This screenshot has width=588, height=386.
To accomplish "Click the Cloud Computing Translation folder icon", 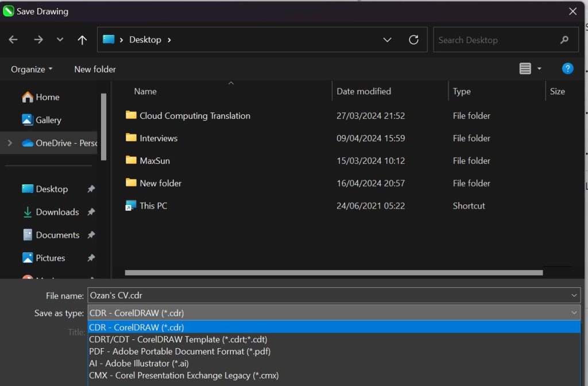I will [x=131, y=115].
